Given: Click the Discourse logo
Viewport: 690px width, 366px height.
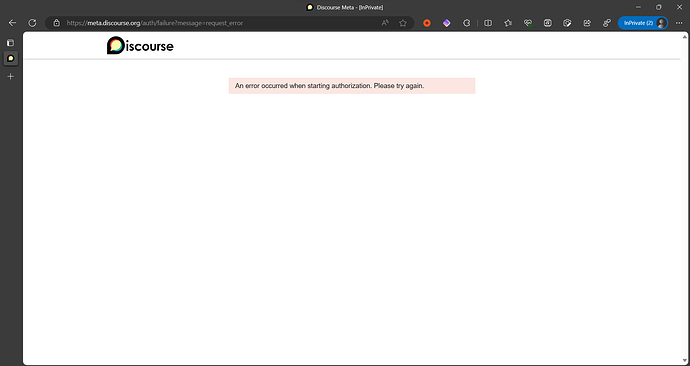Looking at the screenshot, I should (x=140, y=45).
